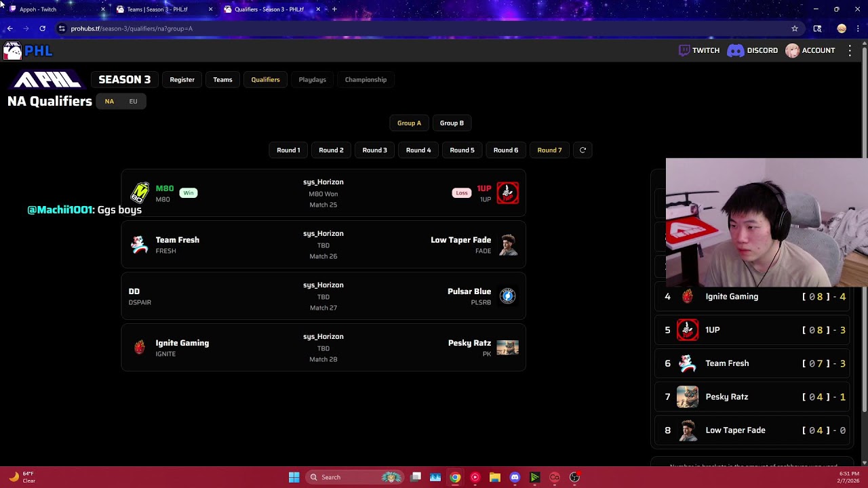Refresh the rounds with the reload icon
868x488 pixels.
[583, 150]
